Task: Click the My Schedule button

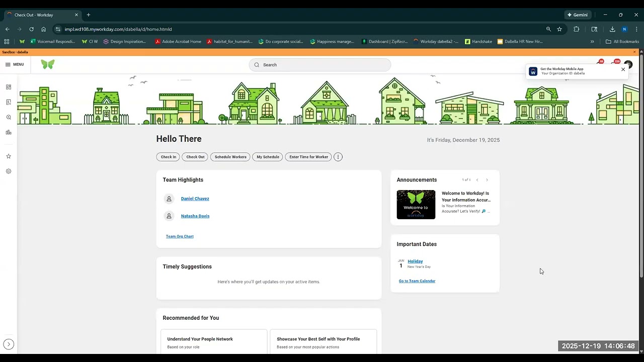Action: tap(268, 157)
